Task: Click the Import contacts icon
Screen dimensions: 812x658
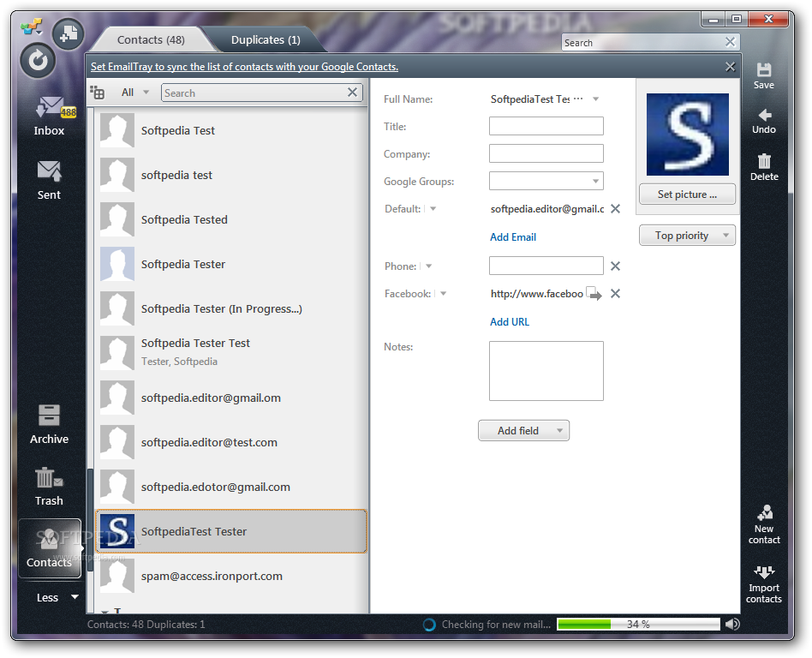Action: [764, 584]
